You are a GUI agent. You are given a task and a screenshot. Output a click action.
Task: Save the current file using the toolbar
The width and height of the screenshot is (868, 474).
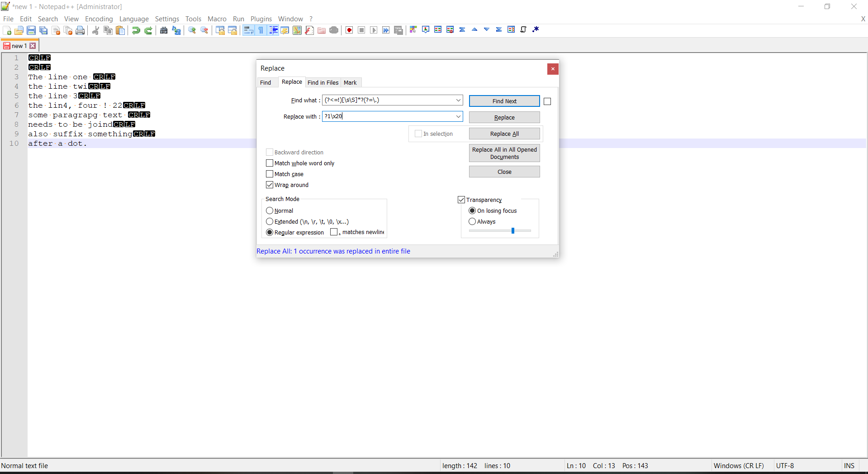pyautogui.click(x=31, y=30)
